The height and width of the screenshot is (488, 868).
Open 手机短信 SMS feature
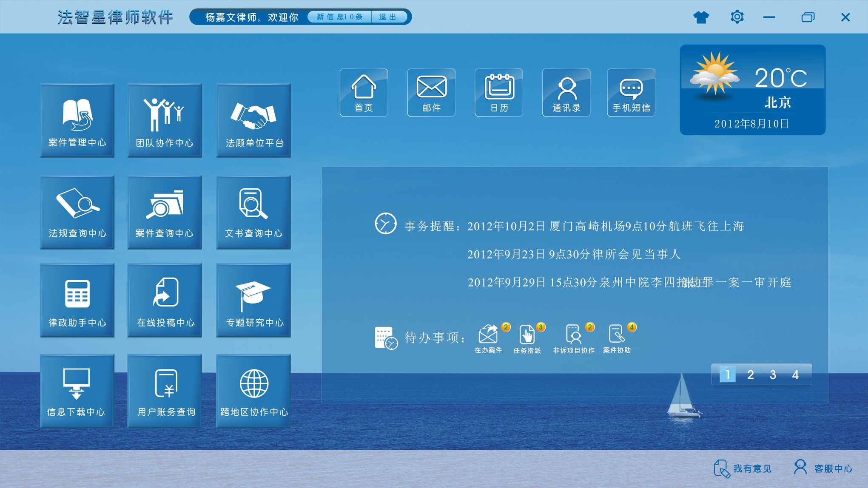632,92
